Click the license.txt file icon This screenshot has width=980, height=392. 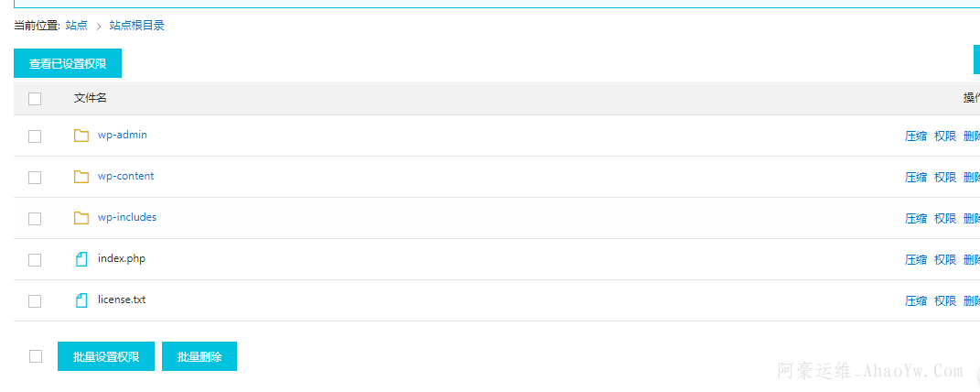tap(81, 300)
